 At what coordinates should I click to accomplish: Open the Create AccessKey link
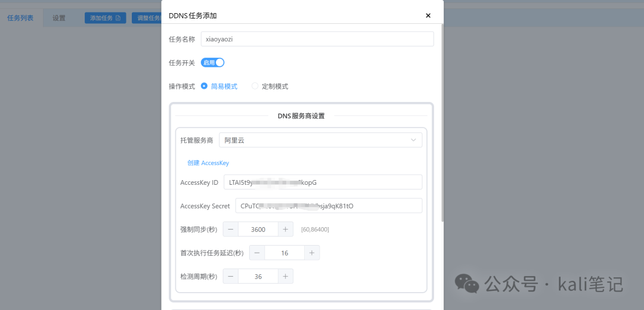coord(208,163)
